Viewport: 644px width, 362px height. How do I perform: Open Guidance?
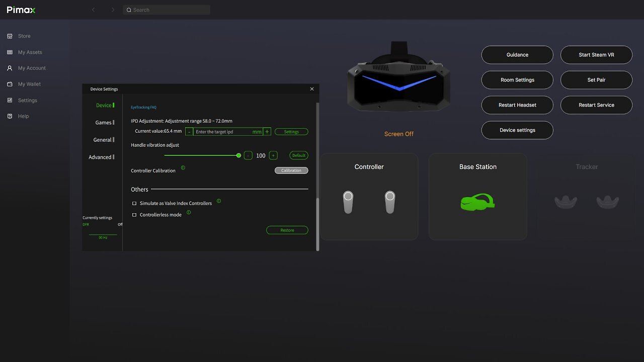pyautogui.click(x=517, y=55)
